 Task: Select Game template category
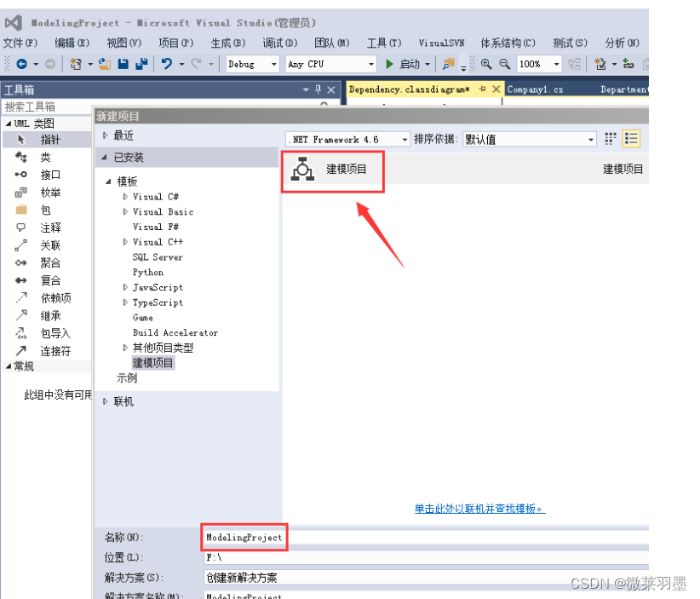[143, 318]
